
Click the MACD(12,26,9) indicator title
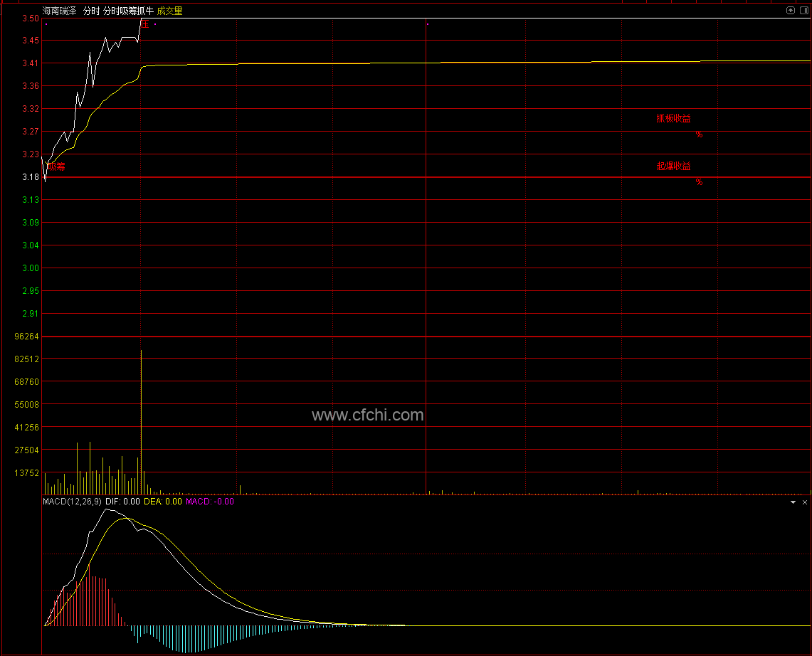(72, 501)
